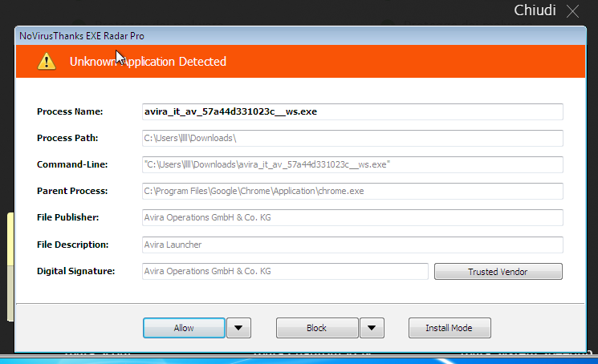Click the Trusted Vendor button
598x364 pixels.
[x=498, y=272]
